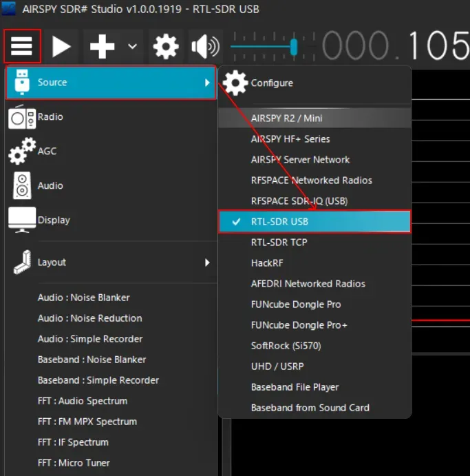Expand the Layout submenu arrow
The image size is (470, 476).
207,262
